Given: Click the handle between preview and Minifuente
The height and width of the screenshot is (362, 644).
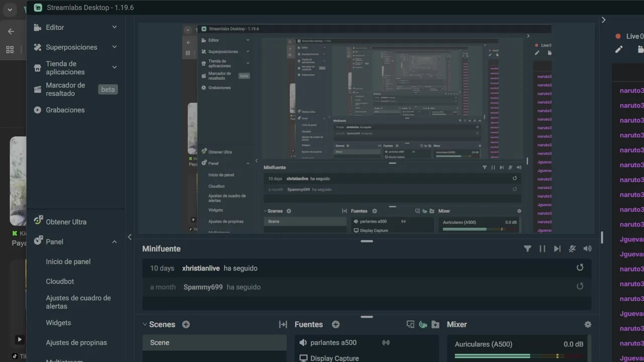Looking at the screenshot, I should [x=367, y=241].
